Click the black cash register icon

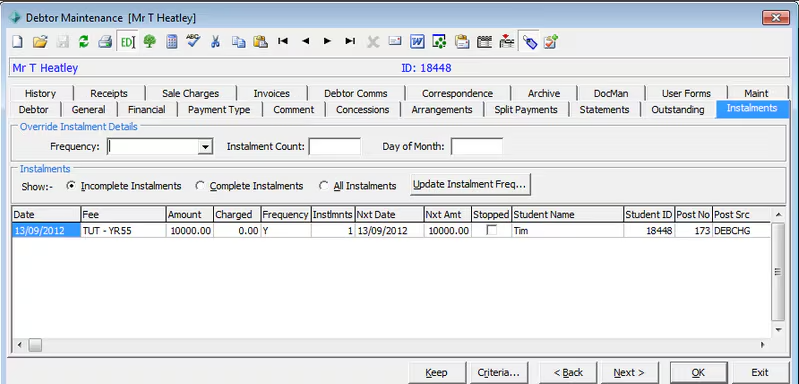pos(484,42)
